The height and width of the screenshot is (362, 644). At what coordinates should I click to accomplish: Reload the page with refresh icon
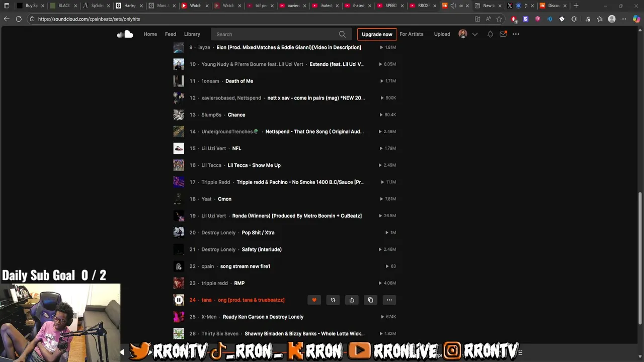click(19, 19)
